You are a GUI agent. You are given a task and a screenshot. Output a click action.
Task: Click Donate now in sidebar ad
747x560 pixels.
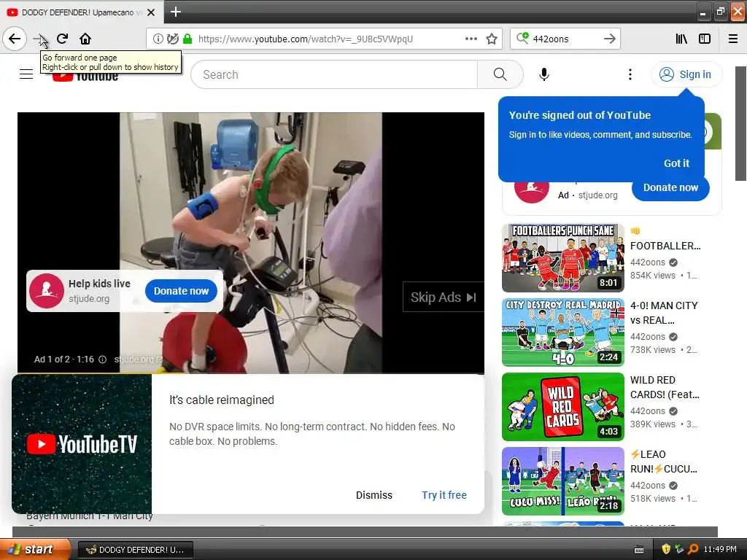pos(670,187)
